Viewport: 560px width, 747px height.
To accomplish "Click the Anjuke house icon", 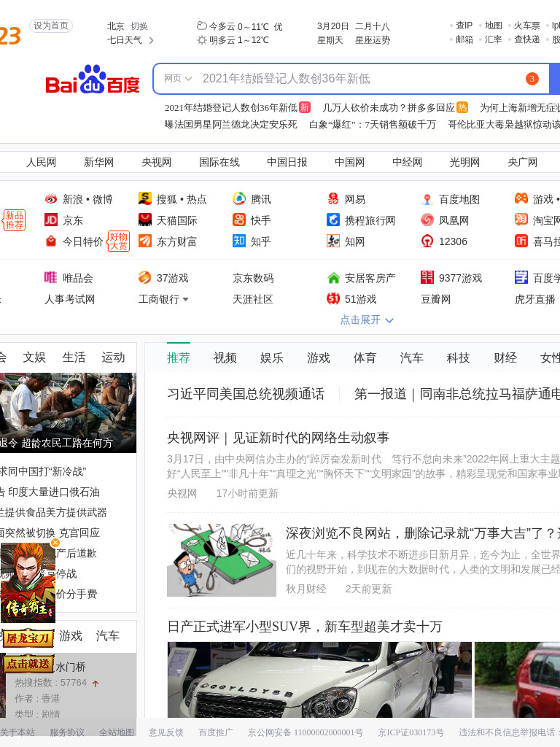I will (x=333, y=277).
